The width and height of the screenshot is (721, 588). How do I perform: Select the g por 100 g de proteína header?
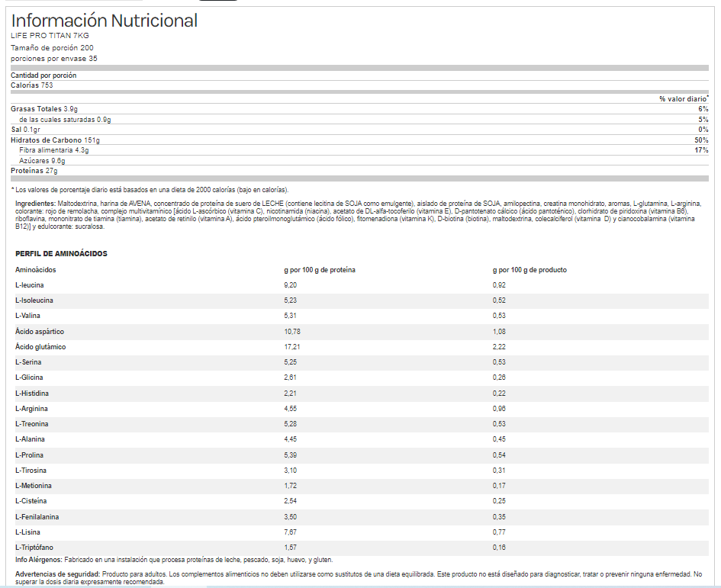click(319, 270)
